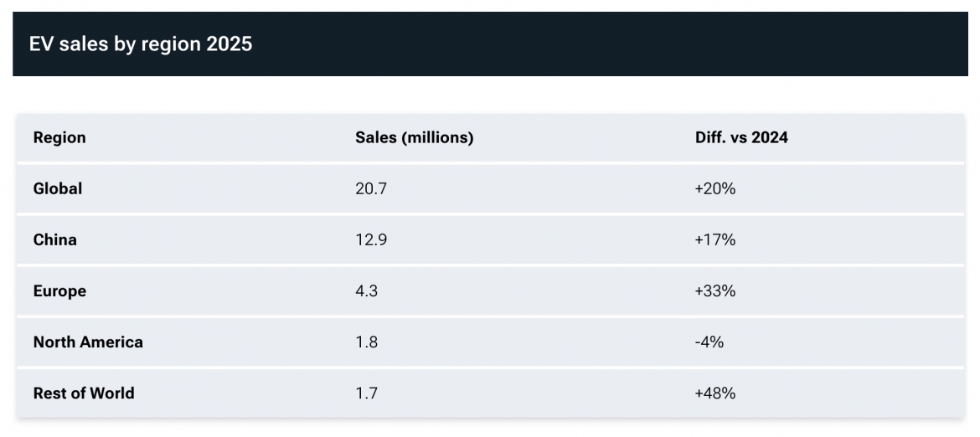The height and width of the screenshot is (437, 980).
Task: Click the +20% Global difference cell
Action: point(715,188)
